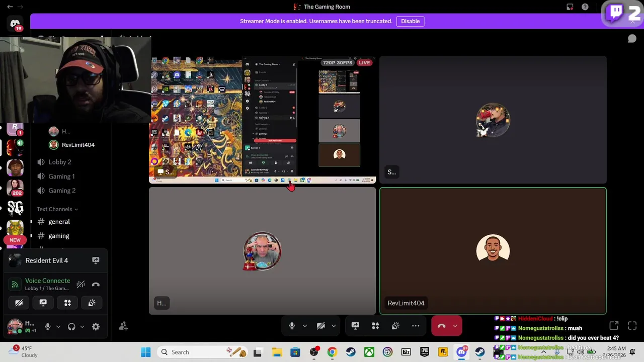Open the Help question mark icon
Screen dimensions: 644x362
[585, 7]
